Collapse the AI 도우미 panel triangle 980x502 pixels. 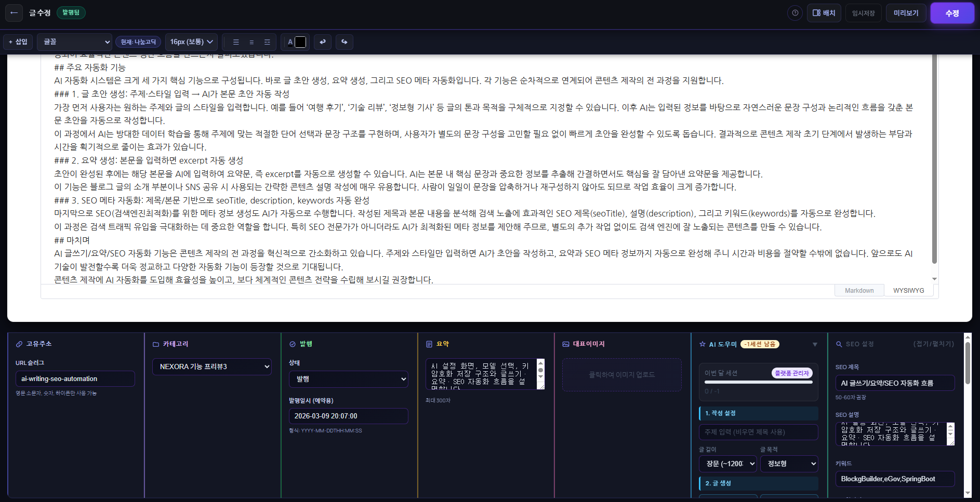tap(814, 344)
